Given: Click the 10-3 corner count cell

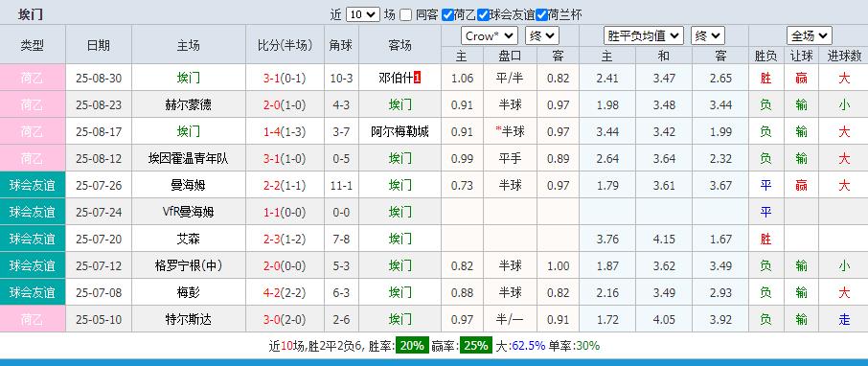Looking at the screenshot, I should (341, 78).
